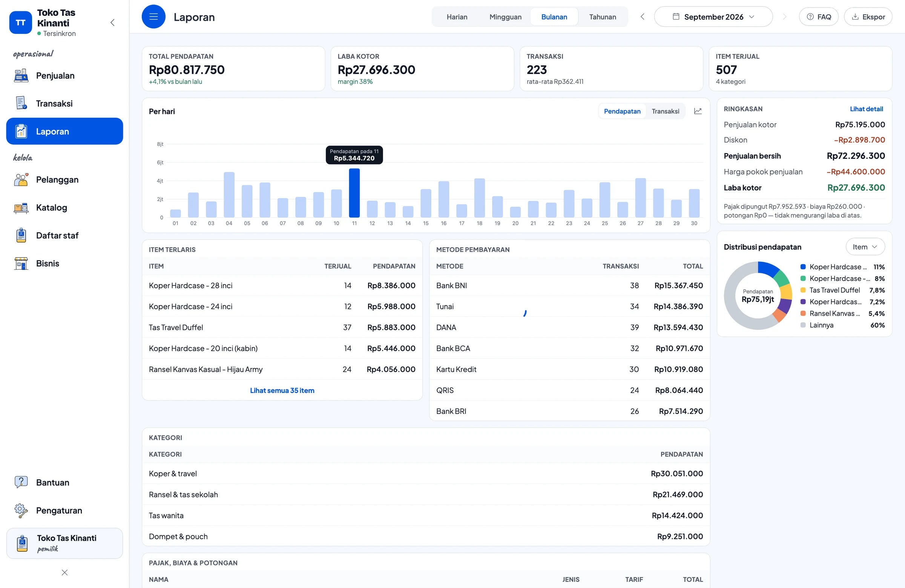Click the blue hamburger menu button
This screenshot has height=588, width=905.
pyautogui.click(x=153, y=17)
